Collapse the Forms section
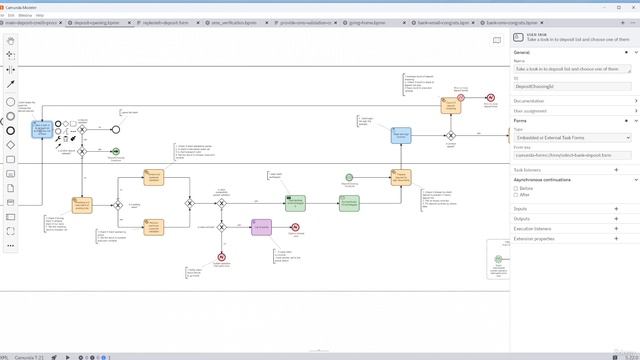This screenshot has height=360, width=640. 636,121
